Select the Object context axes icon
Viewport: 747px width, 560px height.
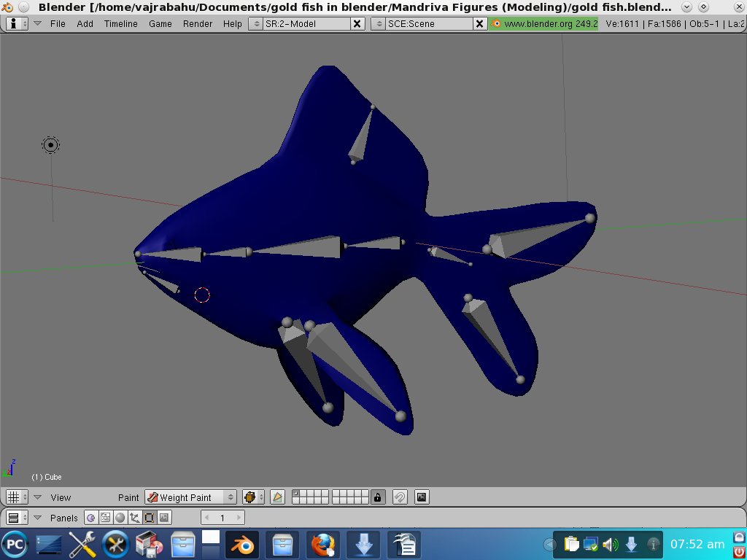pos(134,518)
